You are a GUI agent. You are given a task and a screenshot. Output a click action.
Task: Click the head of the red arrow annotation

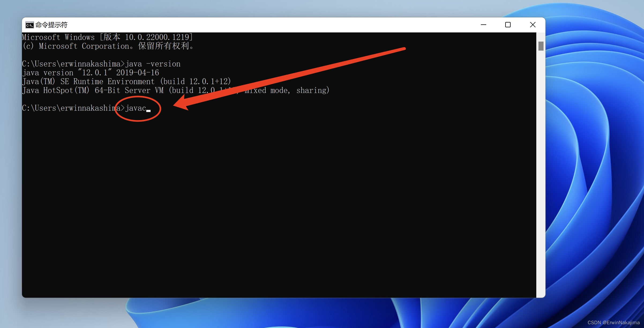pyautogui.click(x=181, y=104)
